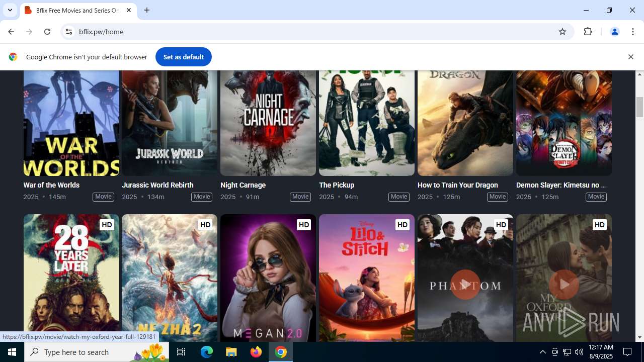The image size is (644, 362).
Task: Open the Chrome profile avatar
Action: (x=614, y=32)
